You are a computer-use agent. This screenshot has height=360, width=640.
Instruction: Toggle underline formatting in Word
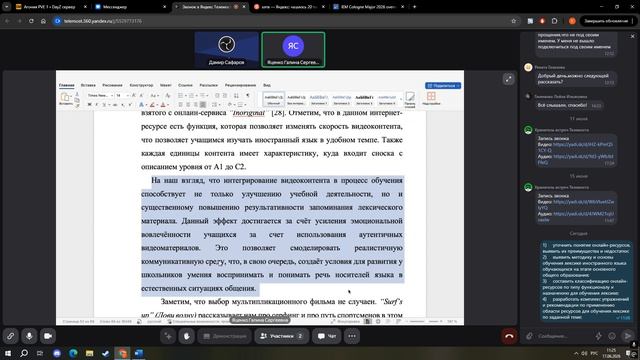(x=104, y=105)
